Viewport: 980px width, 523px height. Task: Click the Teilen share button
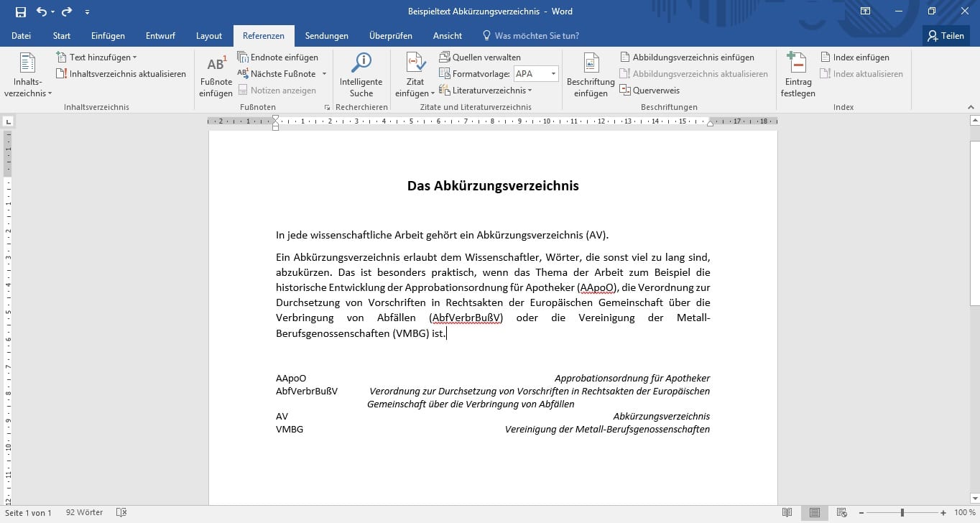(x=946, y=36)
